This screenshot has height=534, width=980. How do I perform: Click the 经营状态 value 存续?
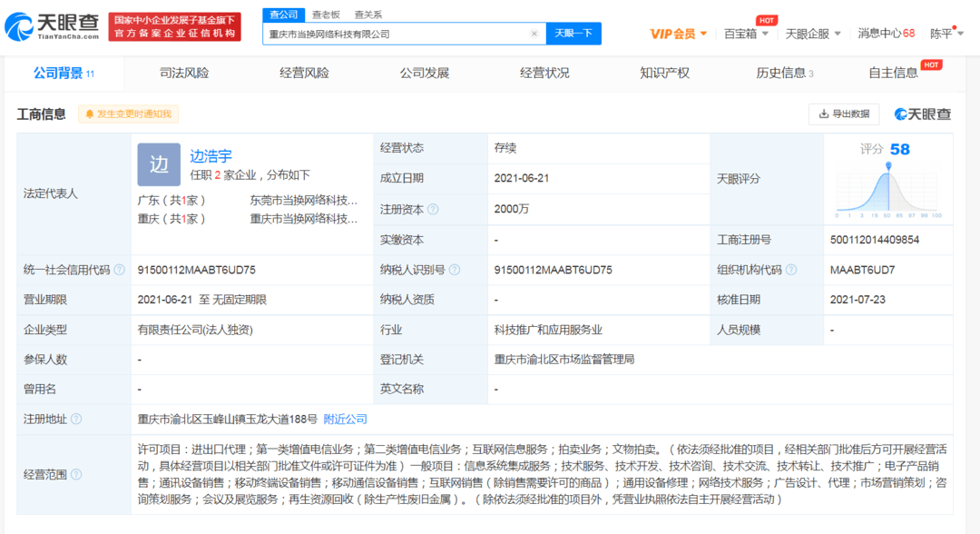(x=505, y=148)
